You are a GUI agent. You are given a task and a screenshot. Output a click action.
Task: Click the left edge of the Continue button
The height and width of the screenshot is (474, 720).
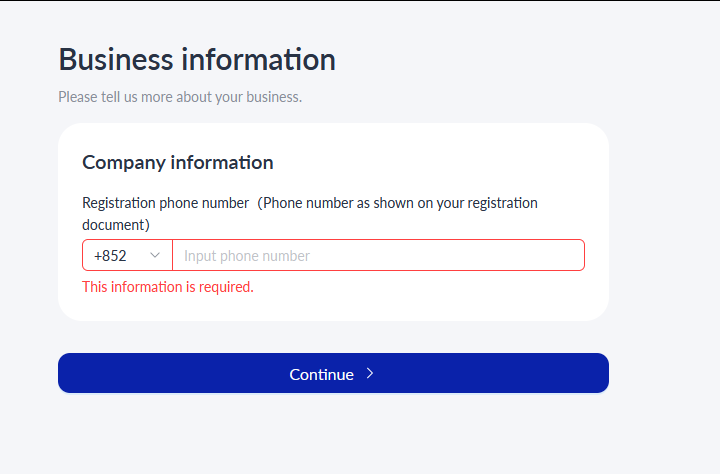[x=69, y=373]
